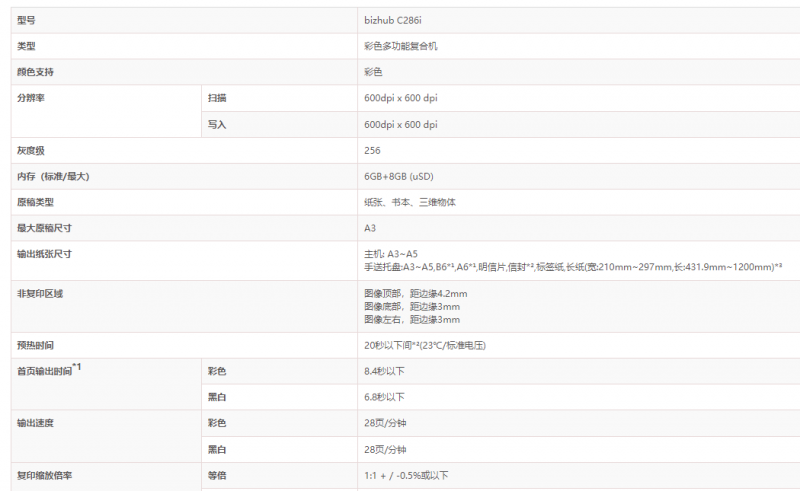The image size is (800, 491).
Task: Click the 首页输出时间 label
Action: [49, 370]
